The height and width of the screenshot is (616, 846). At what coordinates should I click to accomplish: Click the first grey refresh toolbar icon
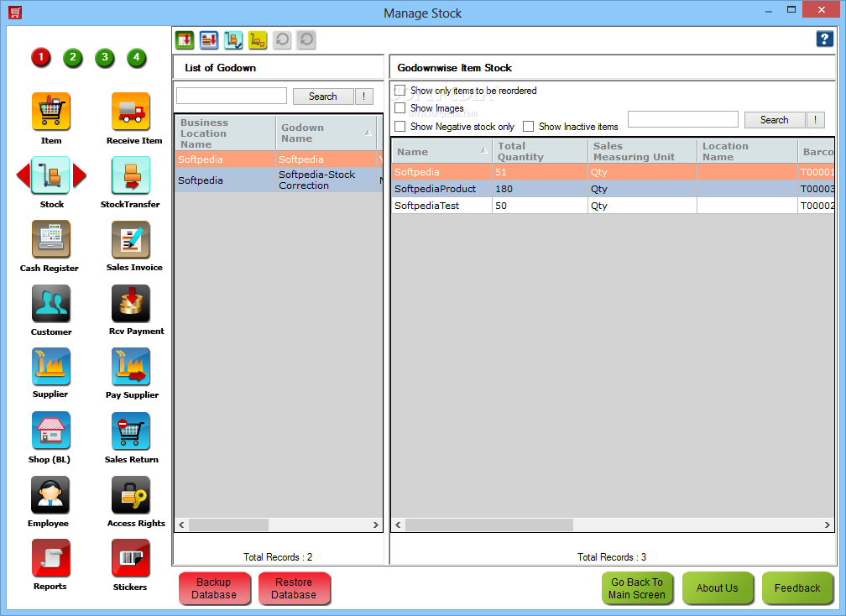282,40
